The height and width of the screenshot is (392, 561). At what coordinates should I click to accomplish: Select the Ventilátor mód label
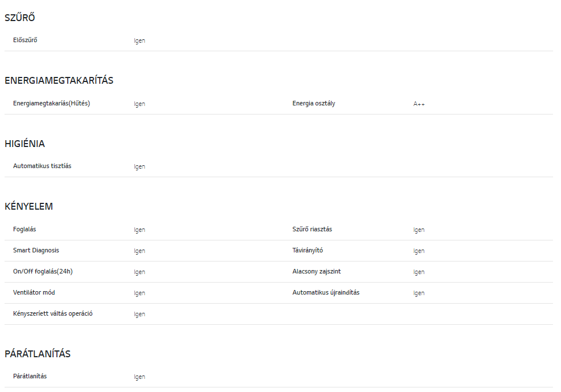tap(34, 292)
